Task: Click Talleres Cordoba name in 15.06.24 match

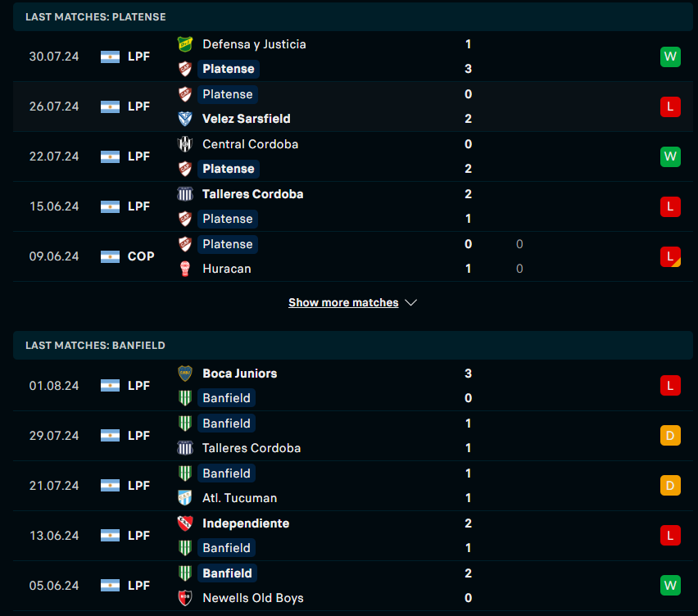Action: 253,194
